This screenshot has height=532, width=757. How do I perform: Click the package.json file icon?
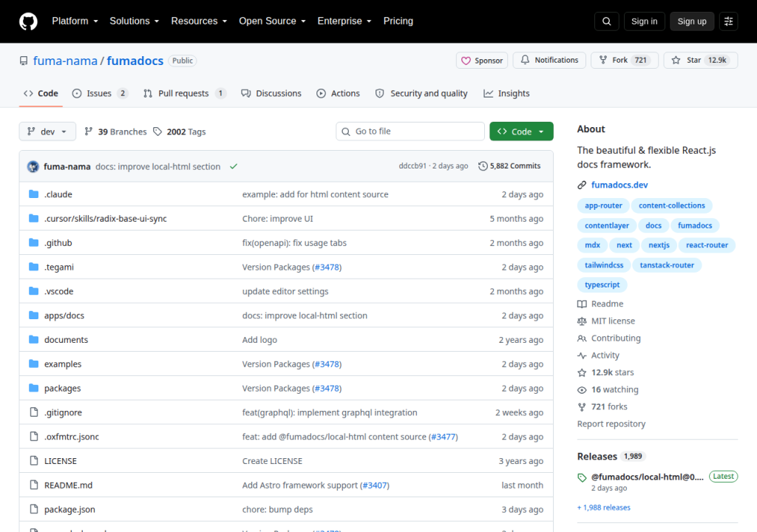(x=34, y=509)
